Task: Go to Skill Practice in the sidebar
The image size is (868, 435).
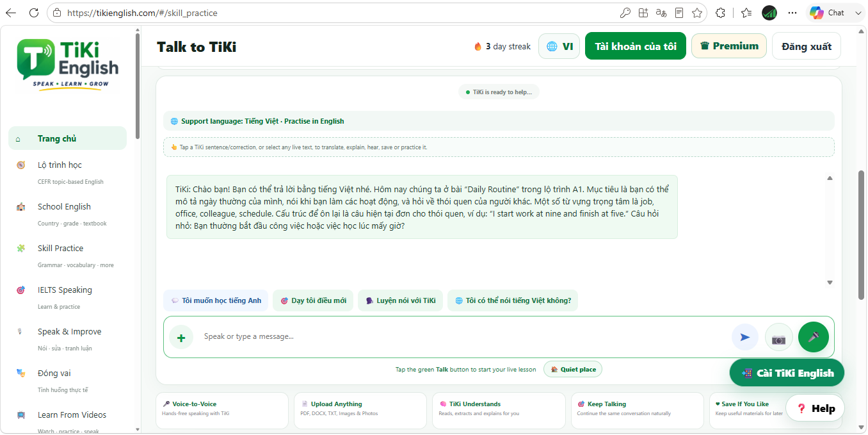Action: click(68, 256)
